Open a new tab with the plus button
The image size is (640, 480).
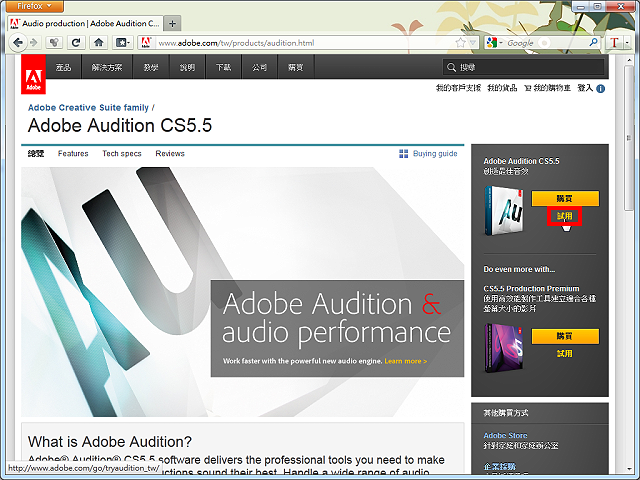coord(172,24)
